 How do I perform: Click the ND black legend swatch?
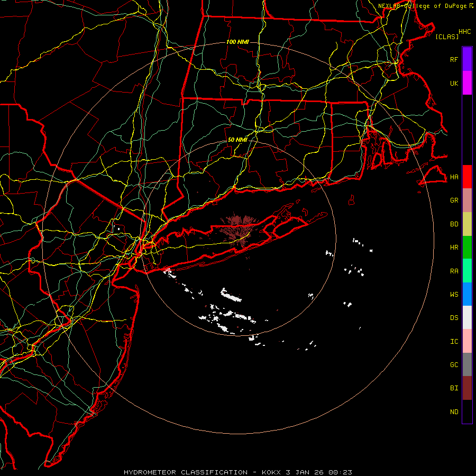coord(467,411)
